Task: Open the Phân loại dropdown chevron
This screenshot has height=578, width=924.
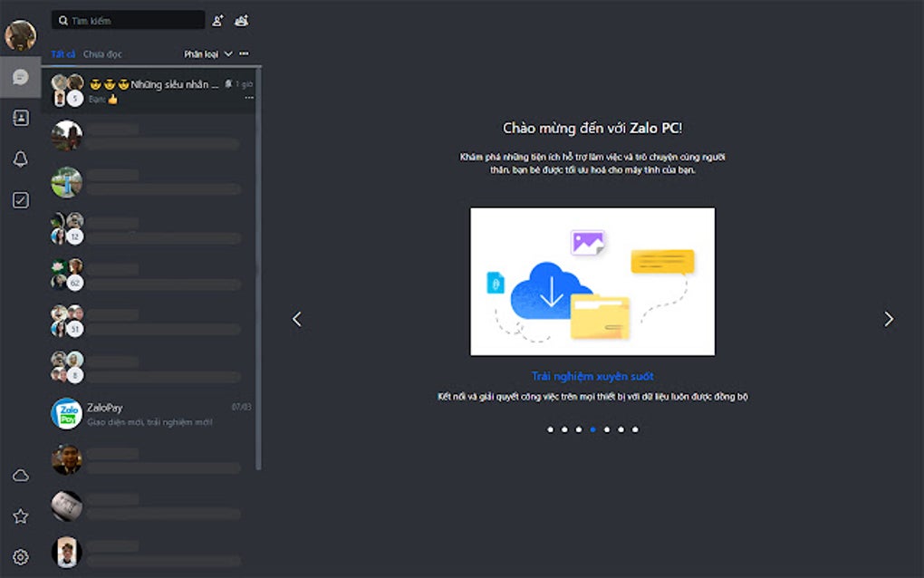Action: click(x=228, y=53)
